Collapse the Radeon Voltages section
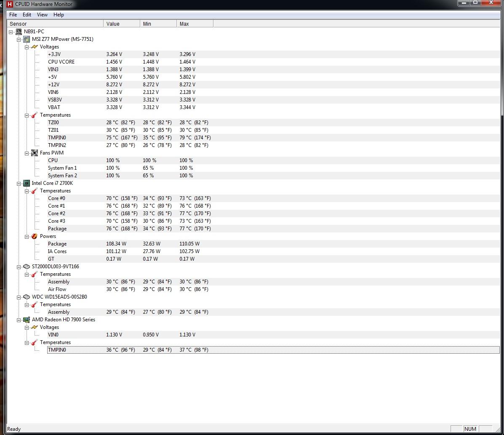The height and width of the screenshot is (435, 504). point(27,328)
